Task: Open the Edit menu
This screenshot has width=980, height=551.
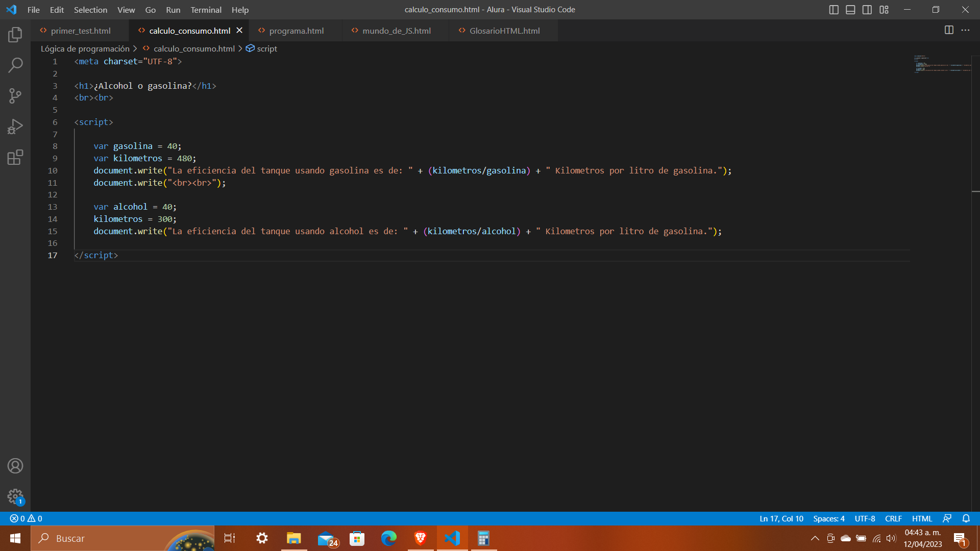Action: click(x=57, y=10)
